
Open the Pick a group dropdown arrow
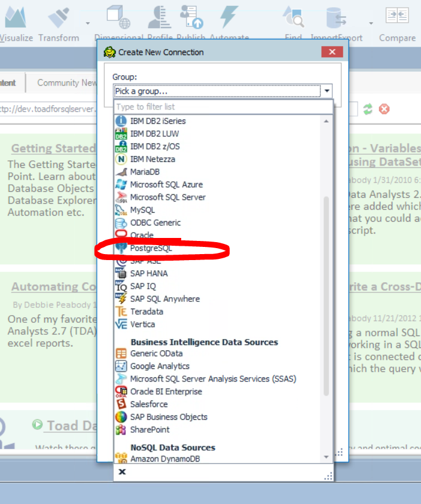click(x=327, y=91)
